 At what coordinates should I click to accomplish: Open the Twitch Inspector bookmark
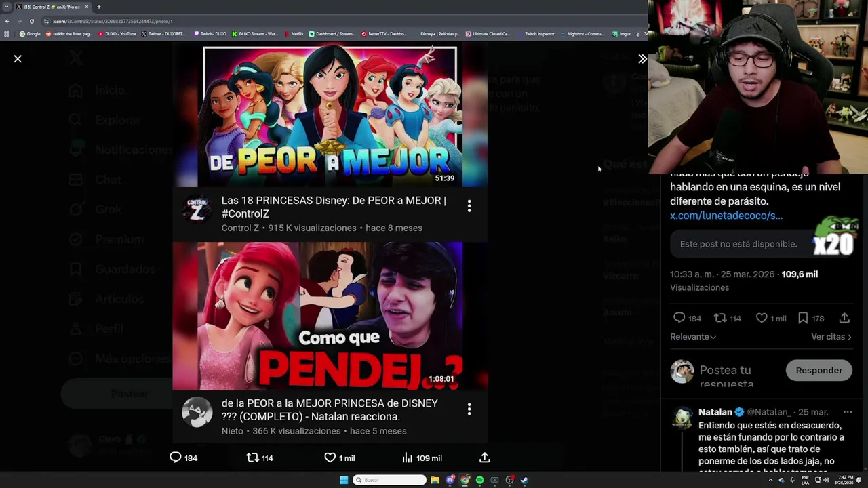pos(536,33)
